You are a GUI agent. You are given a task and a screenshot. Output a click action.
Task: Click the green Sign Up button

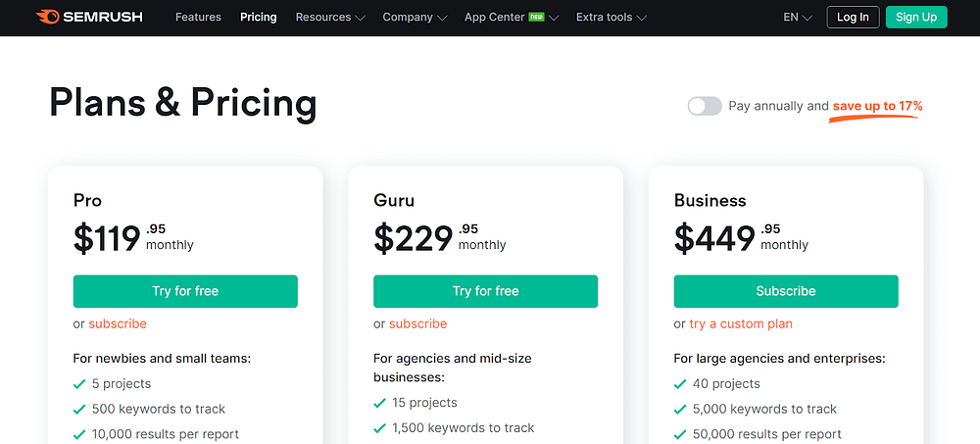click(x=915, y=17)
